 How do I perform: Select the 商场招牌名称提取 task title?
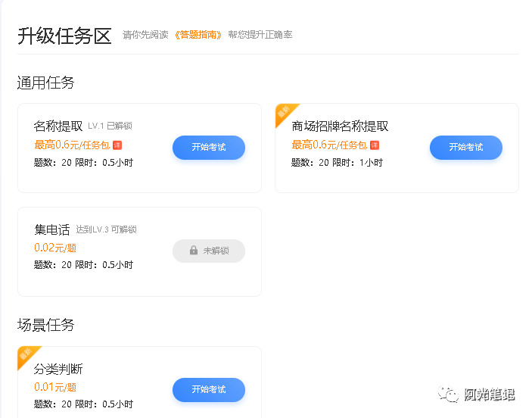point(340,126)
